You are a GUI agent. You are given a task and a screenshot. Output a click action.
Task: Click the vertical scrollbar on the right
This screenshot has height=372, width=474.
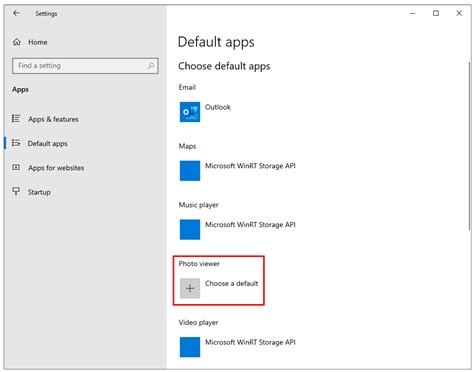click(x=469, y=145)
